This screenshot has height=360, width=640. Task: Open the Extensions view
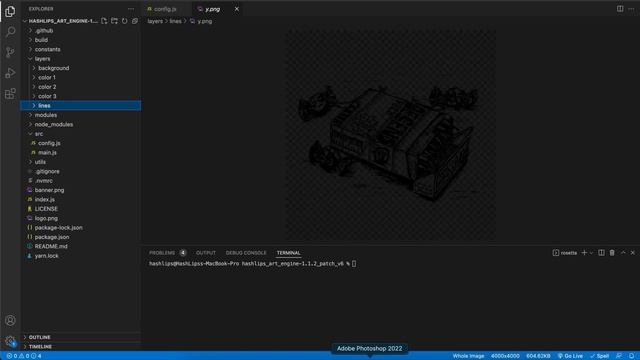(x=10, y=93)
